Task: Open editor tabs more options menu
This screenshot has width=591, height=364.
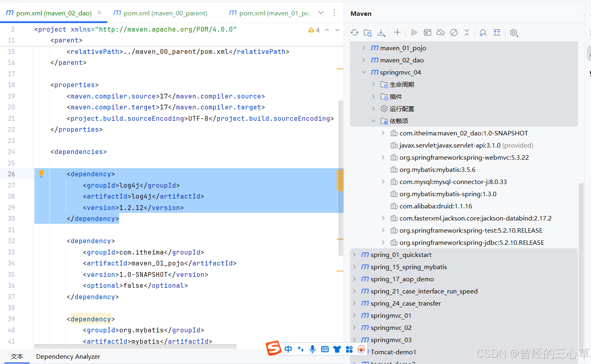Action: pos(334,13)
